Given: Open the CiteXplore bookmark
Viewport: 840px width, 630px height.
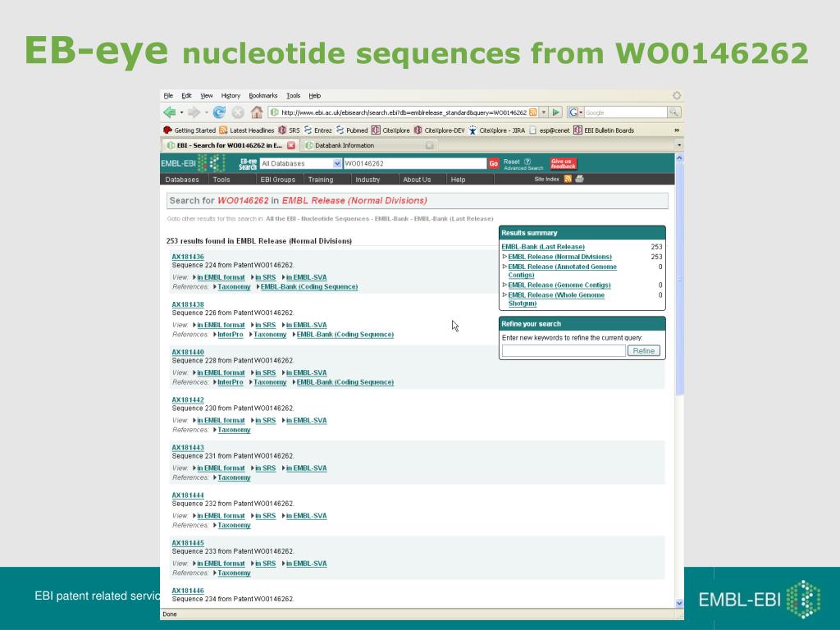Looking at the screenshot, I should click(x=390, y=130).
